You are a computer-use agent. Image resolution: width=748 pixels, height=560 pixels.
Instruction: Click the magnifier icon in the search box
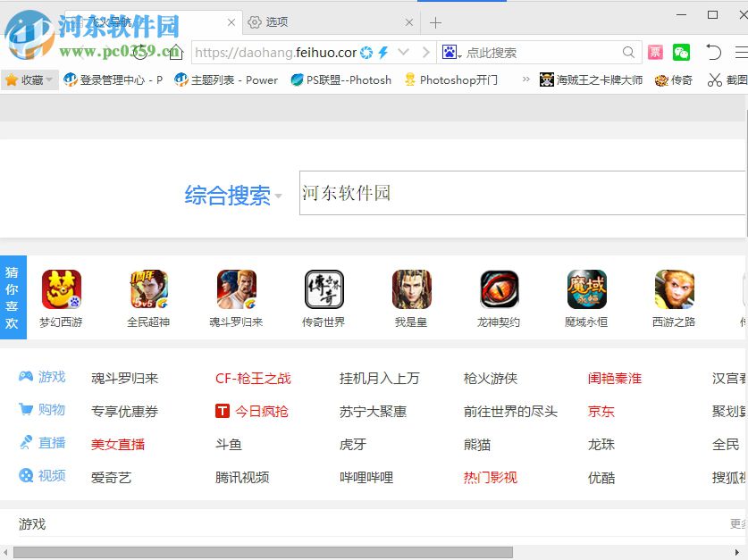point(629,52)
